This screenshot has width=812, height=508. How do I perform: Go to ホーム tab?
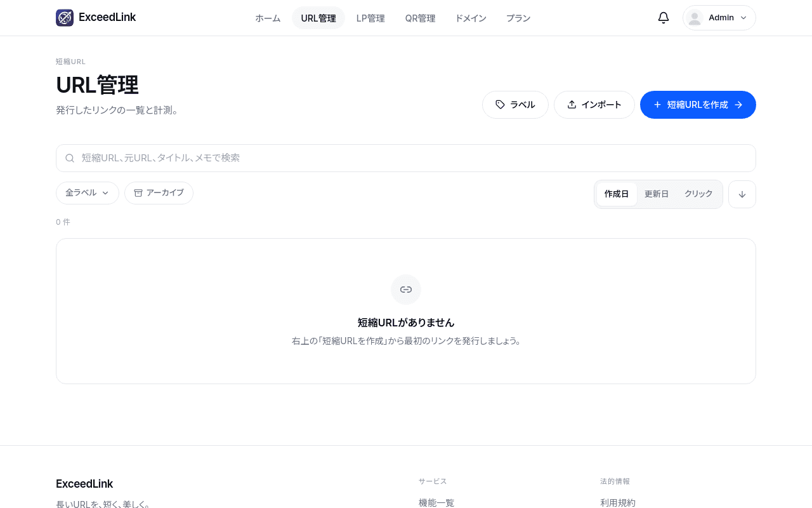coord(268,18)
